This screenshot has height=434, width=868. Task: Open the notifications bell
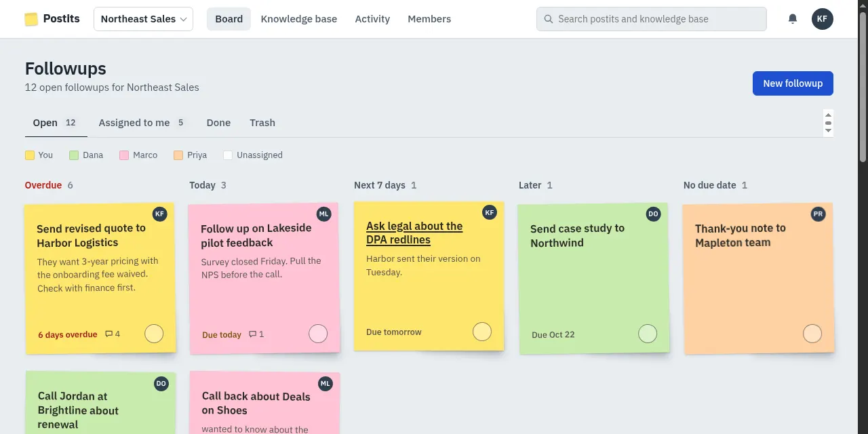point(793,19)
